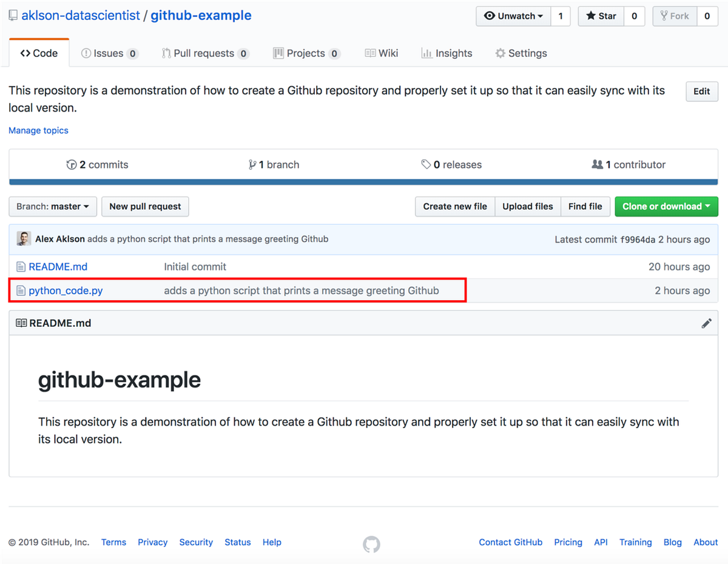Click the contributors people icon
The height and width of the screenshot is (564, 728).
point(598,164)
